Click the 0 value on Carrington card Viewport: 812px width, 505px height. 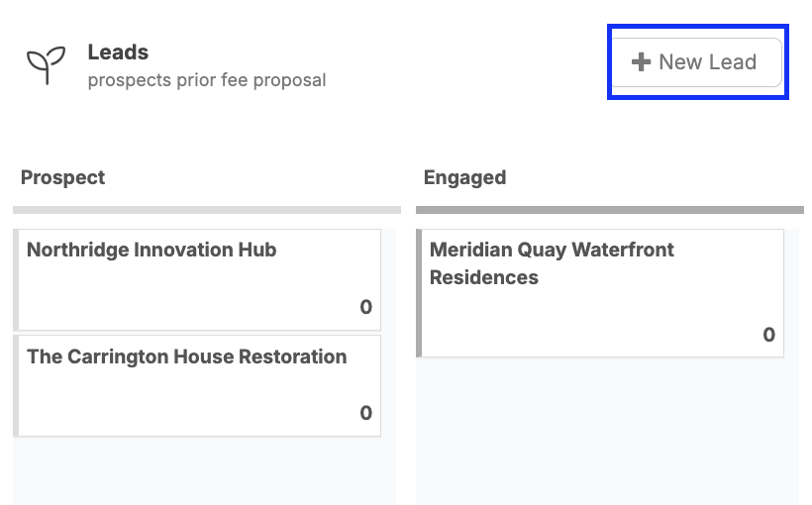(x=365, y=414)
